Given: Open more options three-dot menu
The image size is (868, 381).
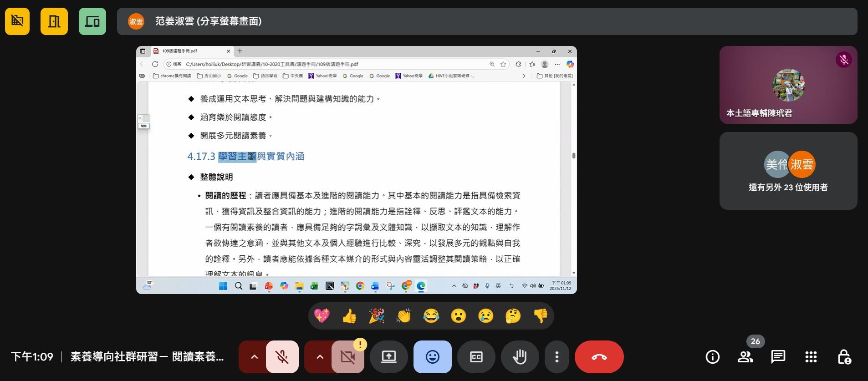Looking at the screenshot, I should point(557,357).
